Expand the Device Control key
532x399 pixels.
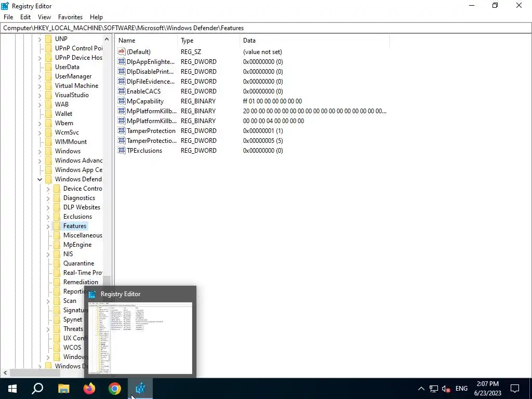click(48, 189)
